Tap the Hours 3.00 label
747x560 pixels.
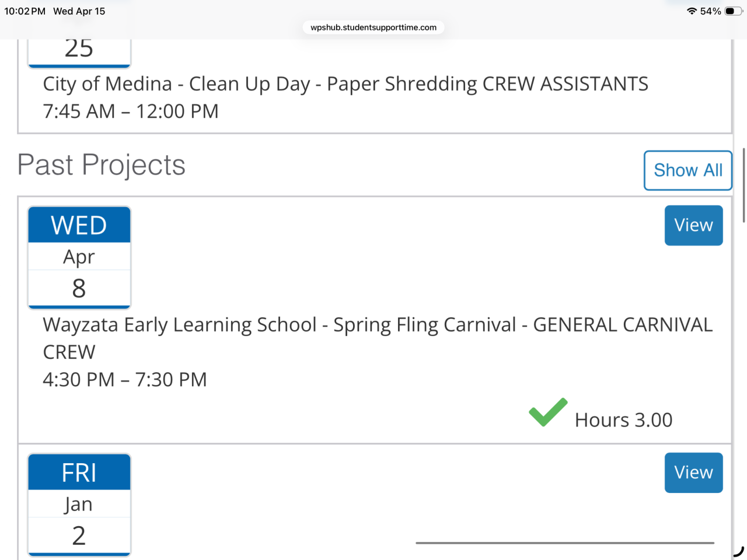tap(623, 420)
